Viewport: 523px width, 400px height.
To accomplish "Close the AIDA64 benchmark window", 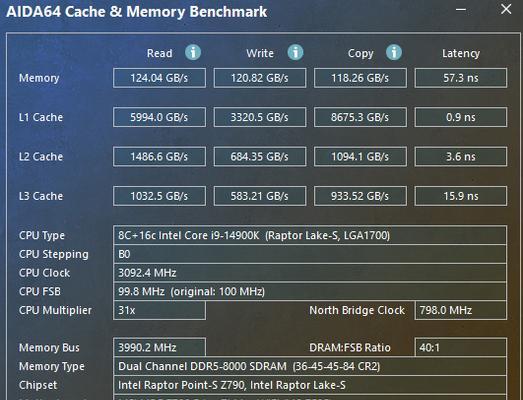I will click(506, 9).
